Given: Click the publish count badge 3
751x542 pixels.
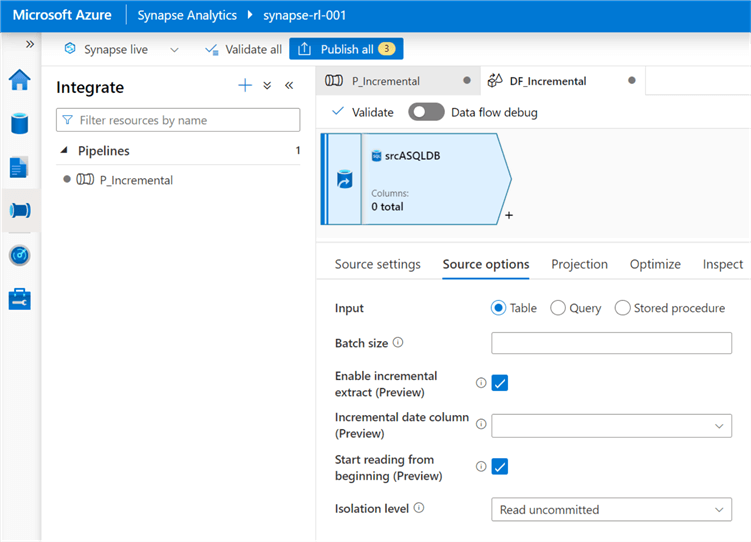Looking at the screenshot, I should click(387, 49).
